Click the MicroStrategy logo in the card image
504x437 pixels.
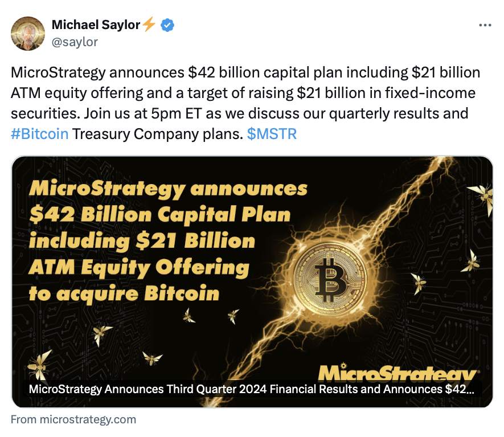tap(398, 373)
